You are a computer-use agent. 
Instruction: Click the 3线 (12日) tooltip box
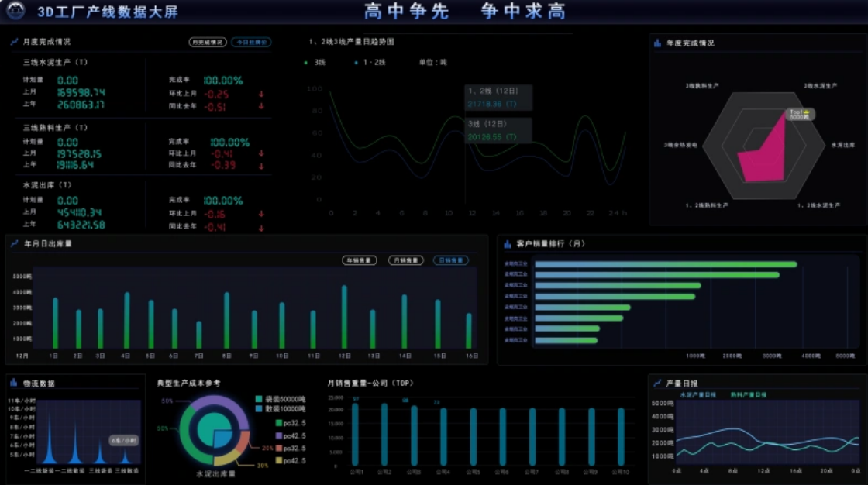(498, 131)
